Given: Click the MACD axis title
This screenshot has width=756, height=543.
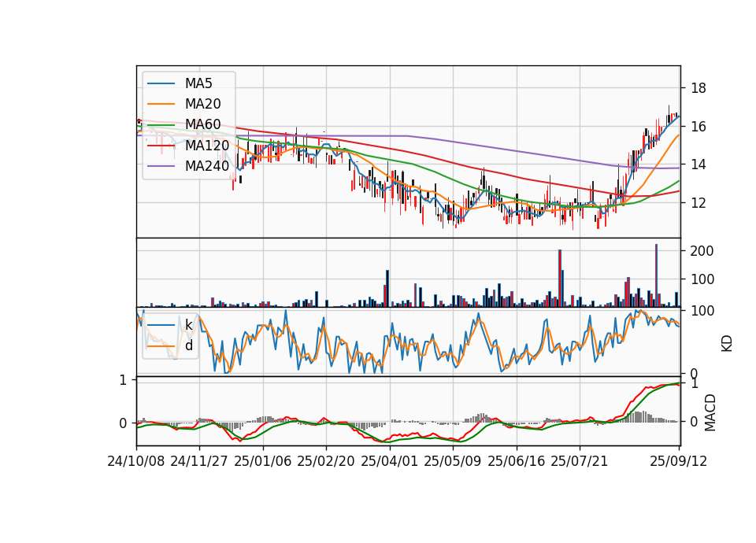Looking at the screenshot, I should [x=710, y=412].
